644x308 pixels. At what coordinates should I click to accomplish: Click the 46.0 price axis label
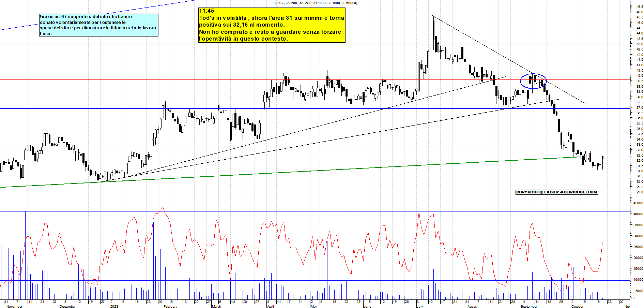pos(640,12)
